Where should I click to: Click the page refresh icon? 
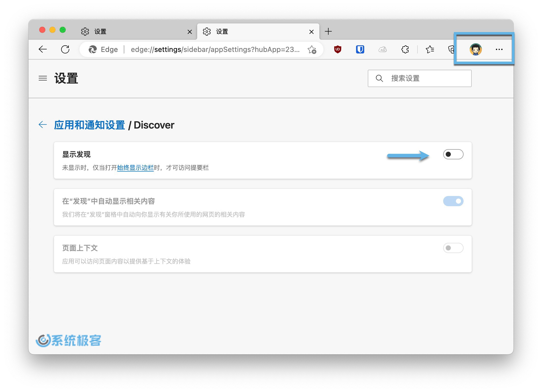(x=65, y=49)
